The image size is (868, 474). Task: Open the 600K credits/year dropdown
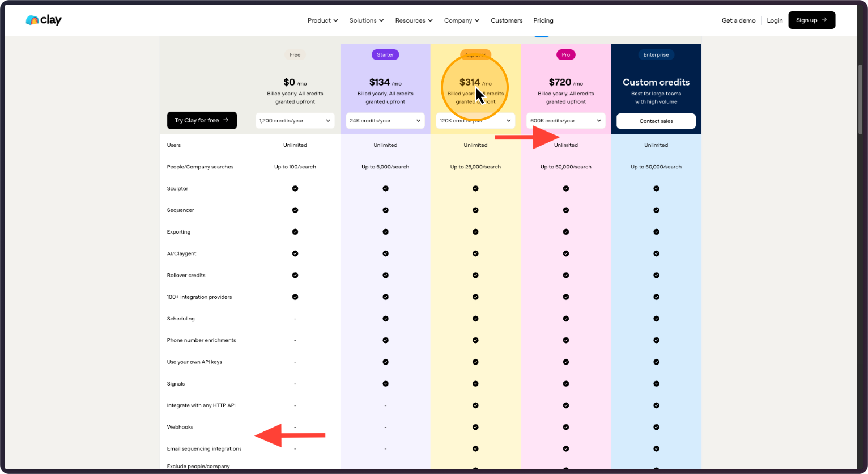point(566,121)
